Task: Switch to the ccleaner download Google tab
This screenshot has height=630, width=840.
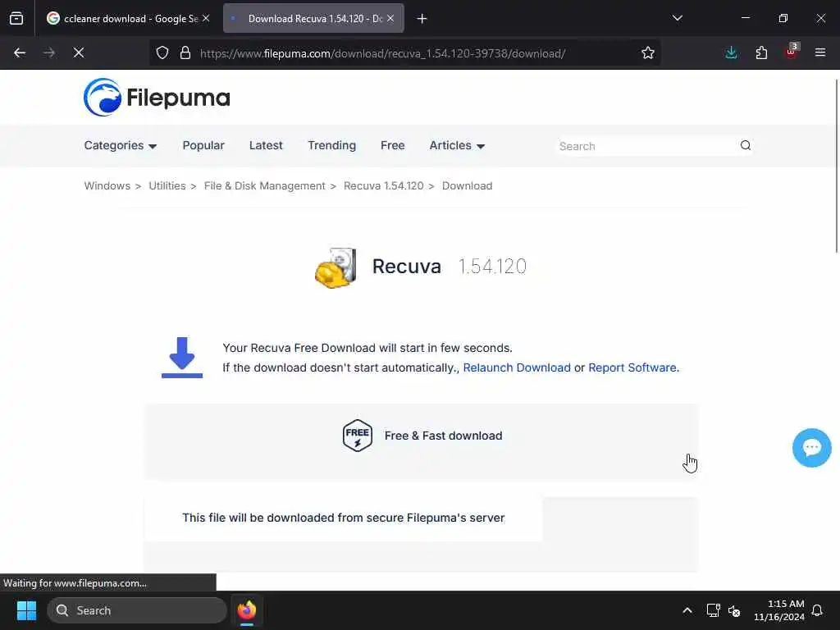Action: click(127, 19)
